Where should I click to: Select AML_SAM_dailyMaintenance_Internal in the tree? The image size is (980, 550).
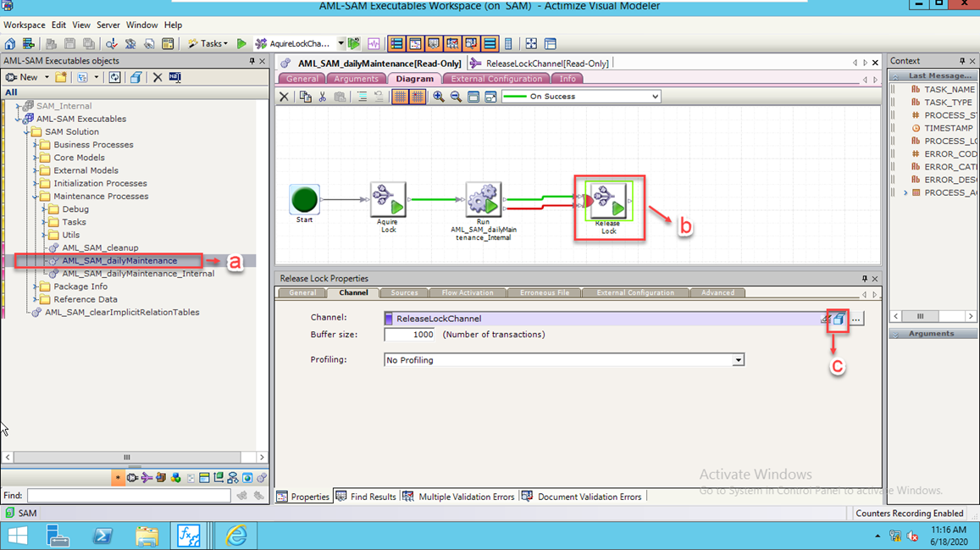point(138,274)
